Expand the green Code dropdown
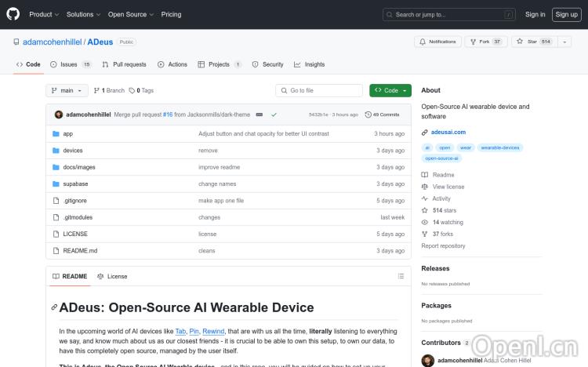The image size is (588, 367). click(390, 90)
